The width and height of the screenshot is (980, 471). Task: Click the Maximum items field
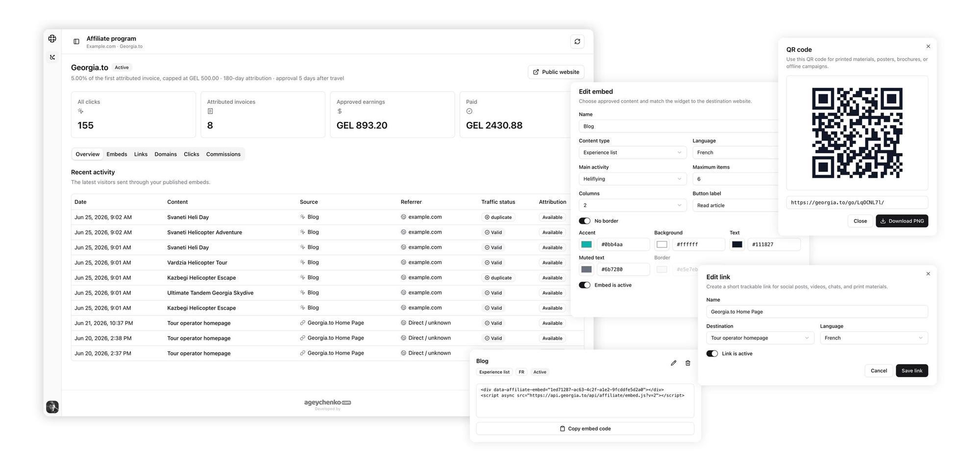[x=735, y=179]
